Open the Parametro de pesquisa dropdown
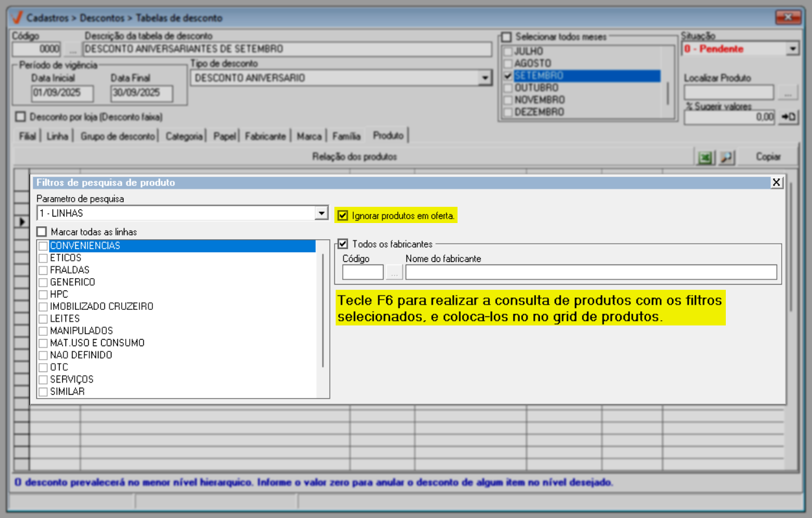This screenshot has width=812, height=518. [321, 213]
